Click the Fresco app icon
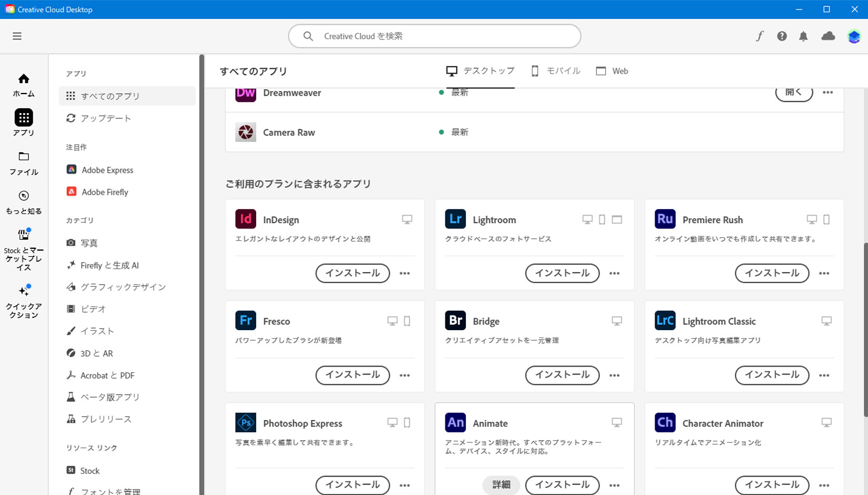Viewport: 868px width, 495px height. 246,321
